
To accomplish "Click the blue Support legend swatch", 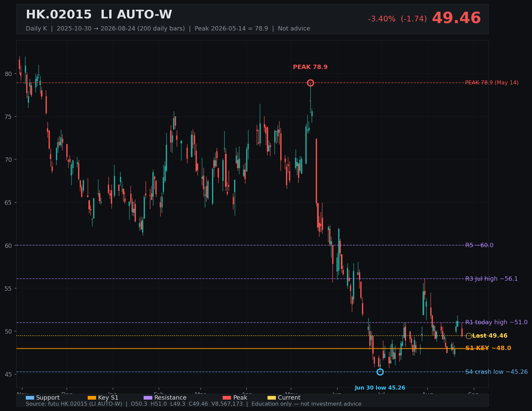I will click(30, 398).
